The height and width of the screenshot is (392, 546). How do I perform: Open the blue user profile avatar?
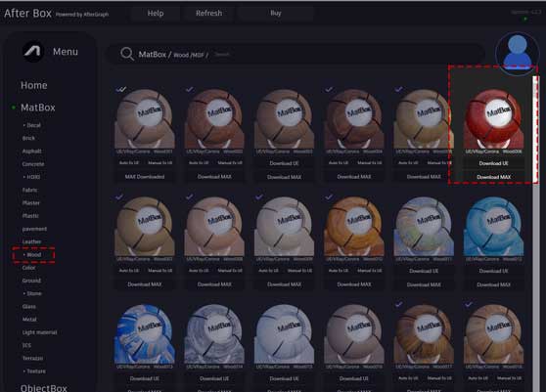pos(517,53)
